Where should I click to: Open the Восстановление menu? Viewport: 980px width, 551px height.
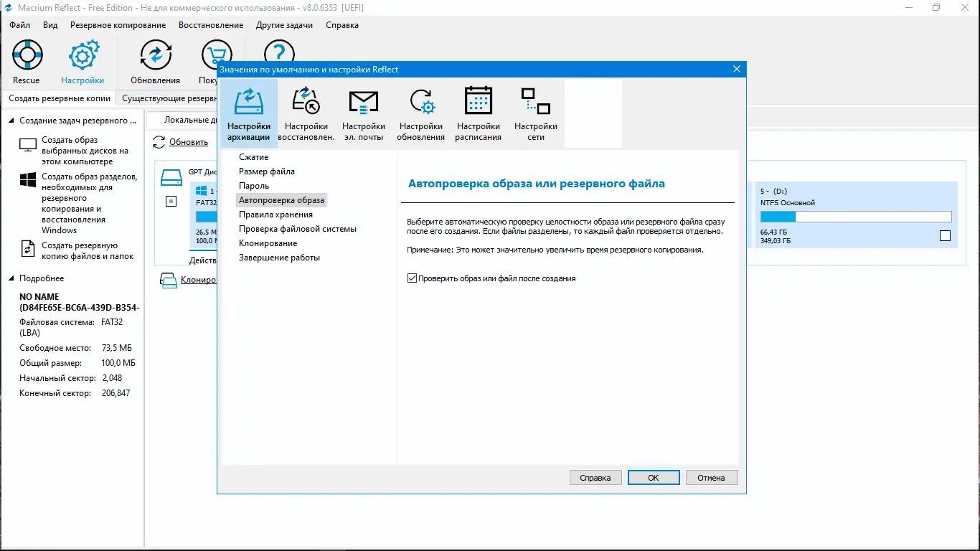point(211,25)
